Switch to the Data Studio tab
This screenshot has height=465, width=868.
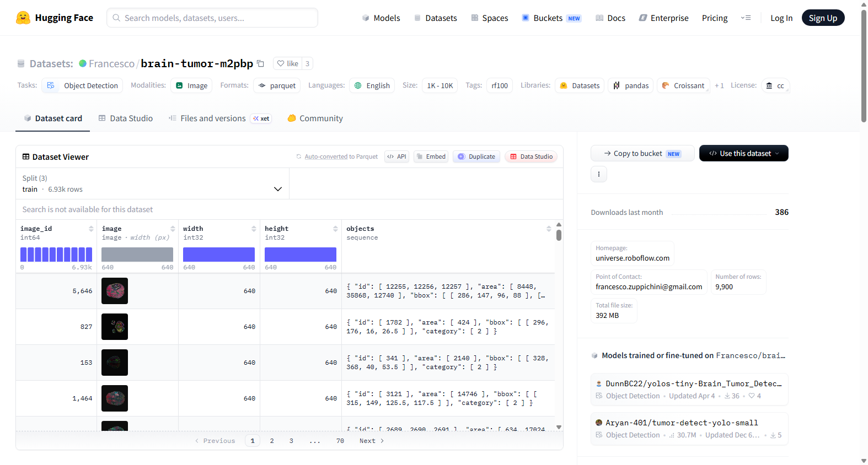(x=126, y=118)
